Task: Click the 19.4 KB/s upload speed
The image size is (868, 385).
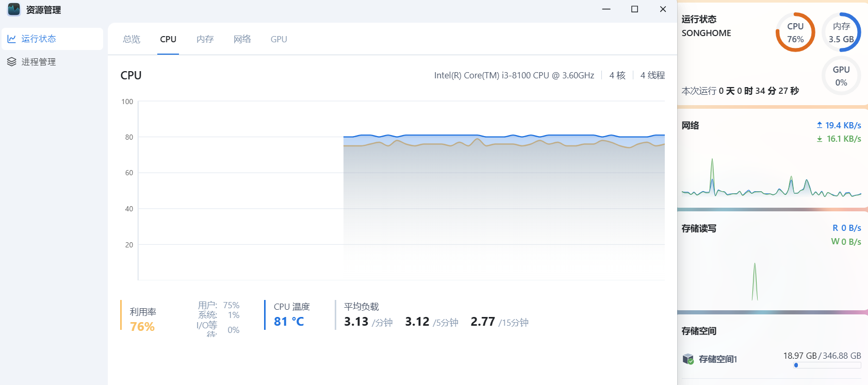Action: click(x=843, y=125)
